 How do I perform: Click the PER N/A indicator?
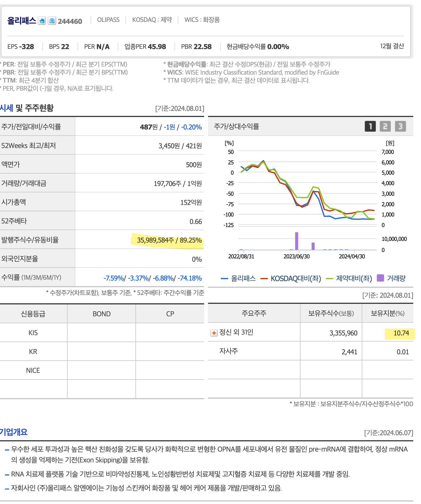click(97, 47)
